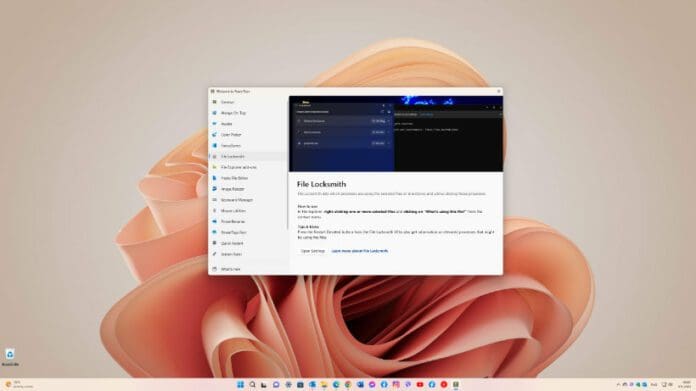Select Screen Ruler in the sidebar

247,254
